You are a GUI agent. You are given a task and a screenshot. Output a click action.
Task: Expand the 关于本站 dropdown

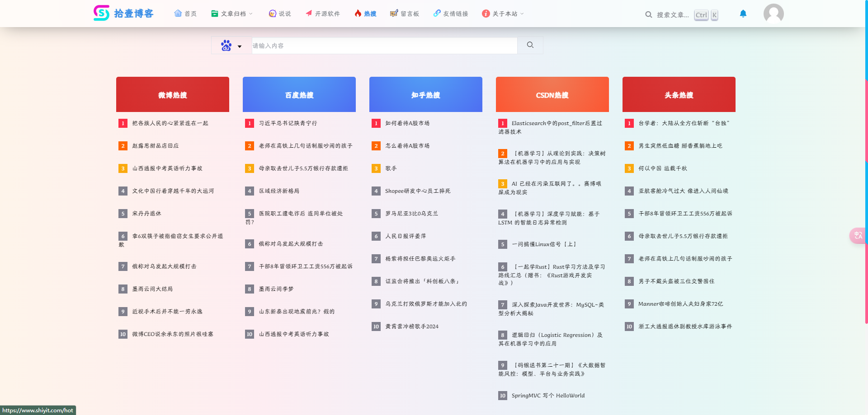503,14
